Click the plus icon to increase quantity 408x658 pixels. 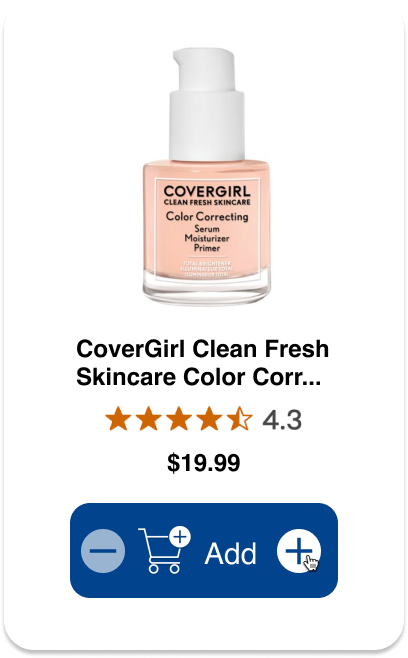pos(298,551)
